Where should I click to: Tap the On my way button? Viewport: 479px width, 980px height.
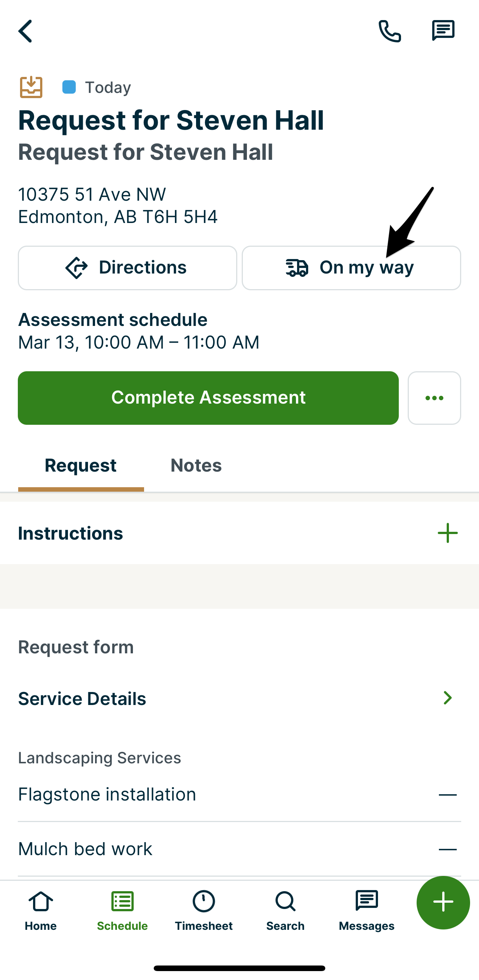pos(351,268)
